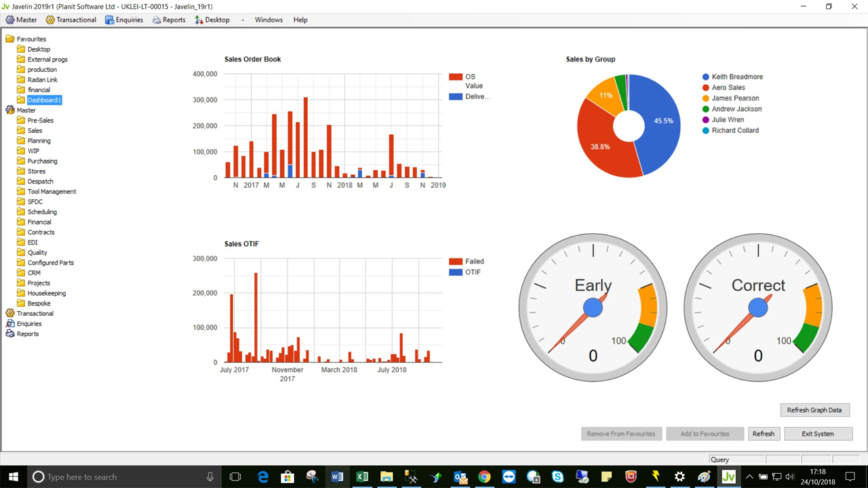Click the Projects folder icon
868x488 pixels.
[21, 283]
